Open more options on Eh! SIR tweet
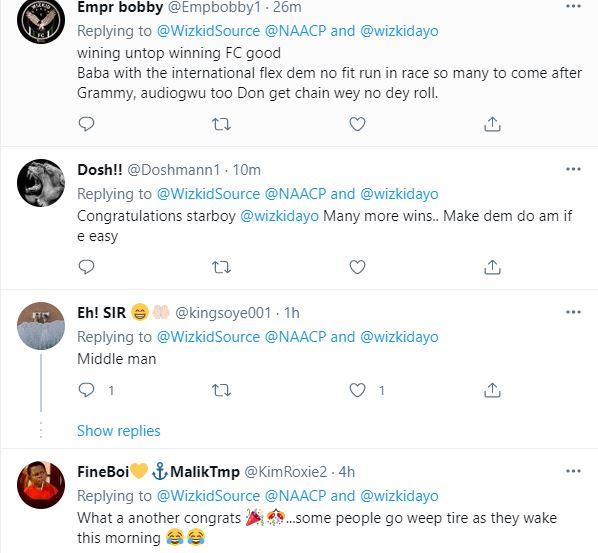The image size is (598, 553). [x=573, y=312]
